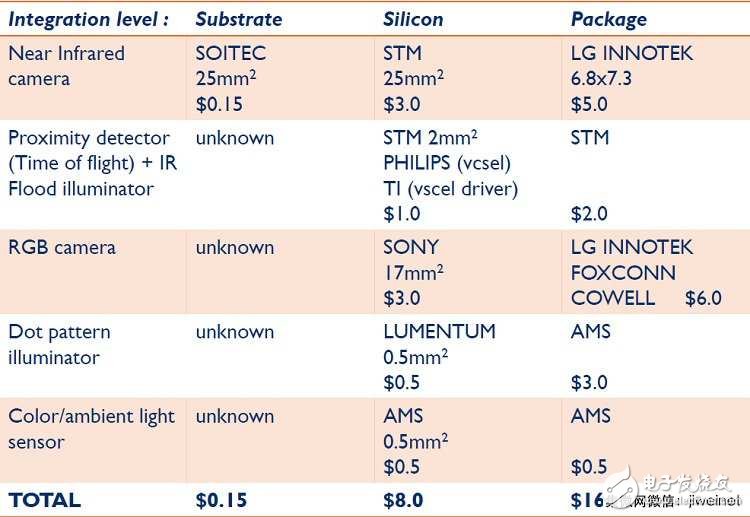Click the TI (vscel driver) text

tap(450, 188)
